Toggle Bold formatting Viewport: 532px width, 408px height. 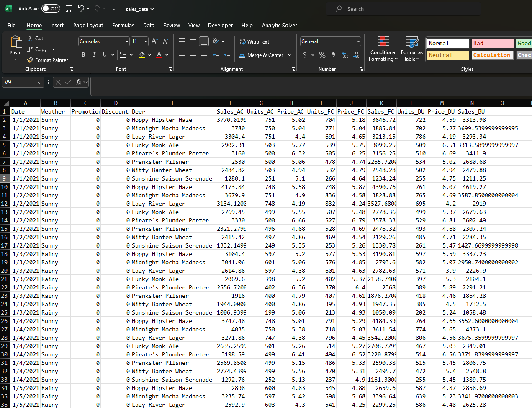click(x=83, y=55)
